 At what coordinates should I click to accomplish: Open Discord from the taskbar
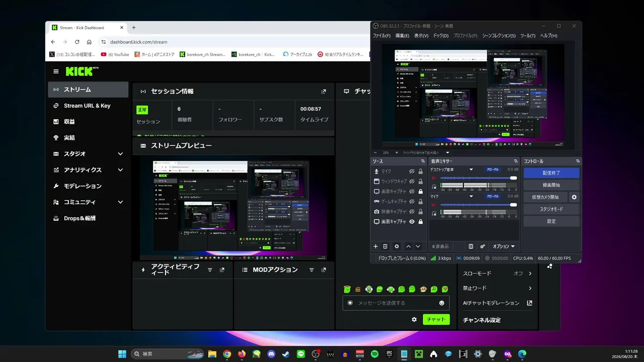coord(271,354)
